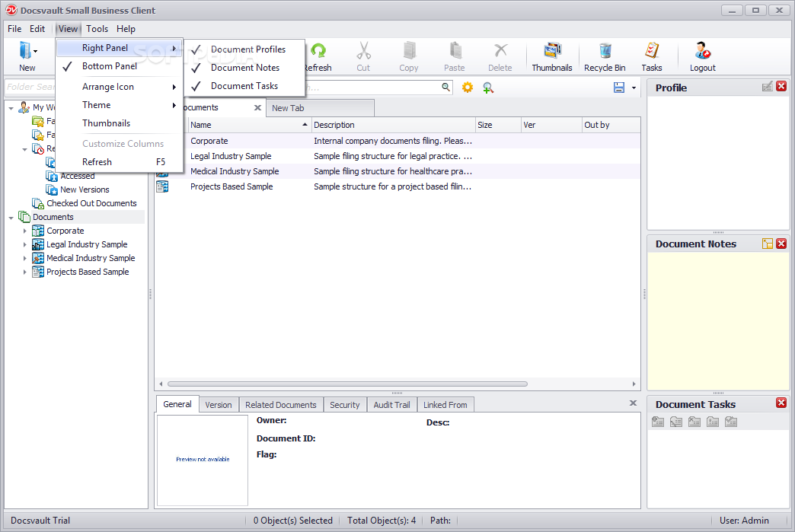Open the File menu
795x532 pixels.
pos(14,29)
